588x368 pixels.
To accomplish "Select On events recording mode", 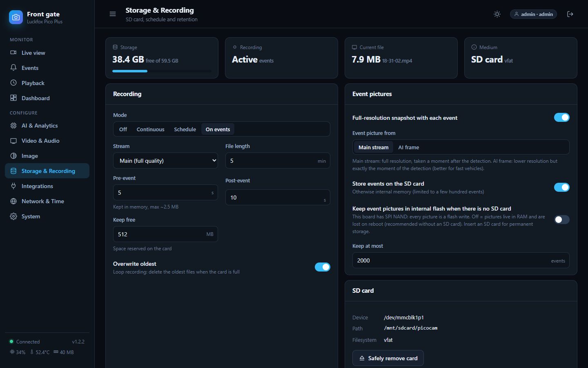I will point(218,129).
